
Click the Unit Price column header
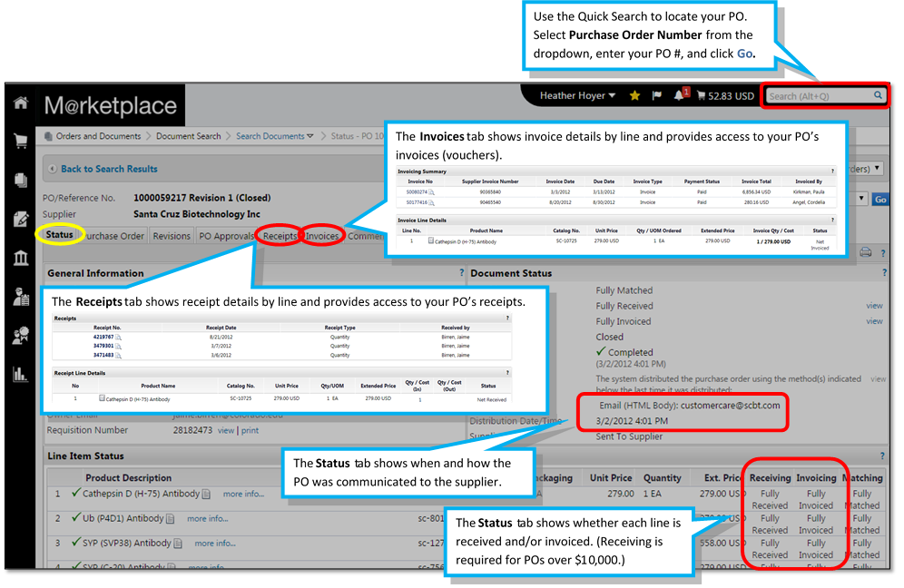click(611, 478)
